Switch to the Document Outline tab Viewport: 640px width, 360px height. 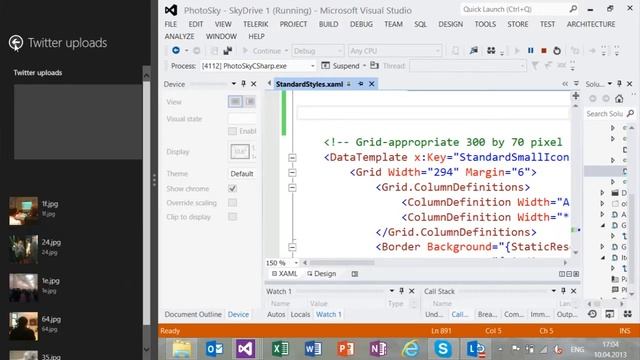click(x=193, y=314)
